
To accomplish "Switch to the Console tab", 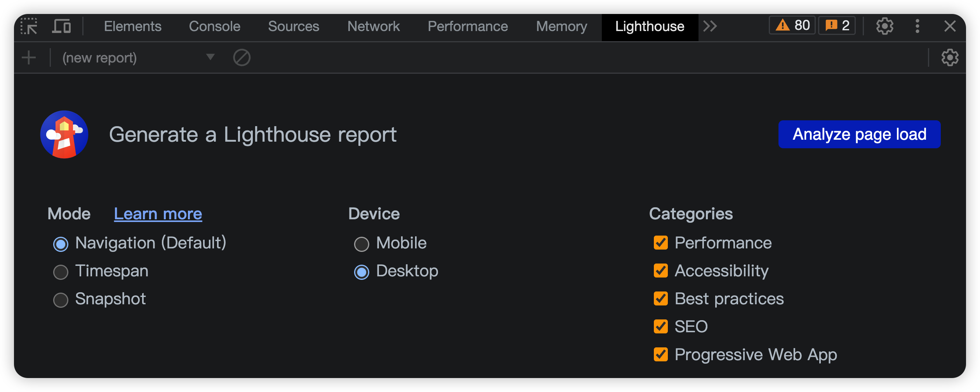I will [x=214, y=26].
